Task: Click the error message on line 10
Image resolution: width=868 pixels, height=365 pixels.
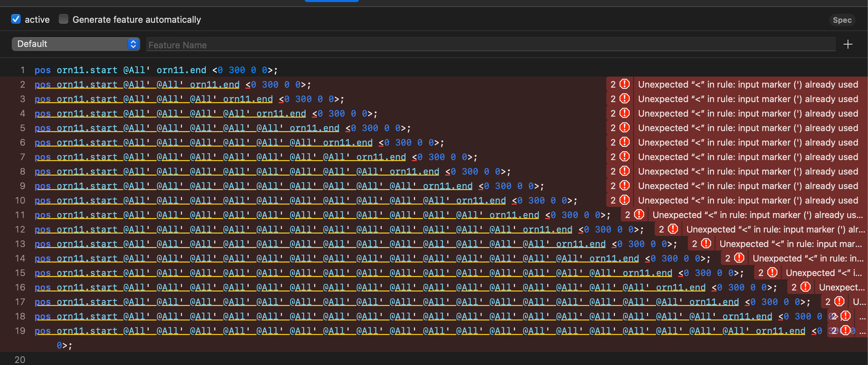Action: click(x=747, y=200)
